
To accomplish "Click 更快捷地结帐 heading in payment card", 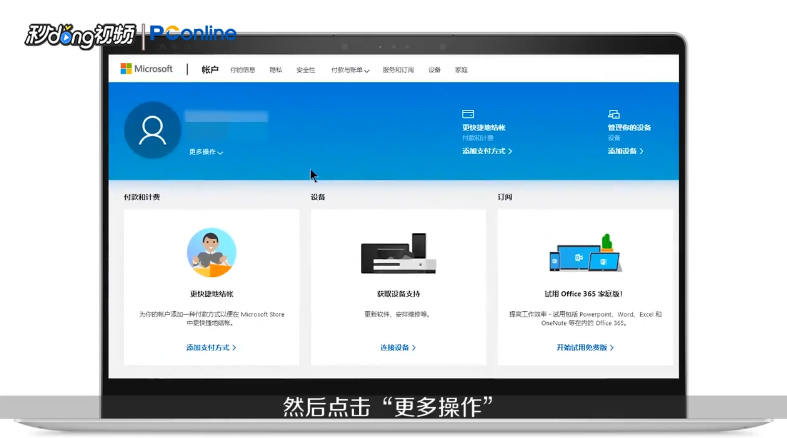I will click(211, 294).
